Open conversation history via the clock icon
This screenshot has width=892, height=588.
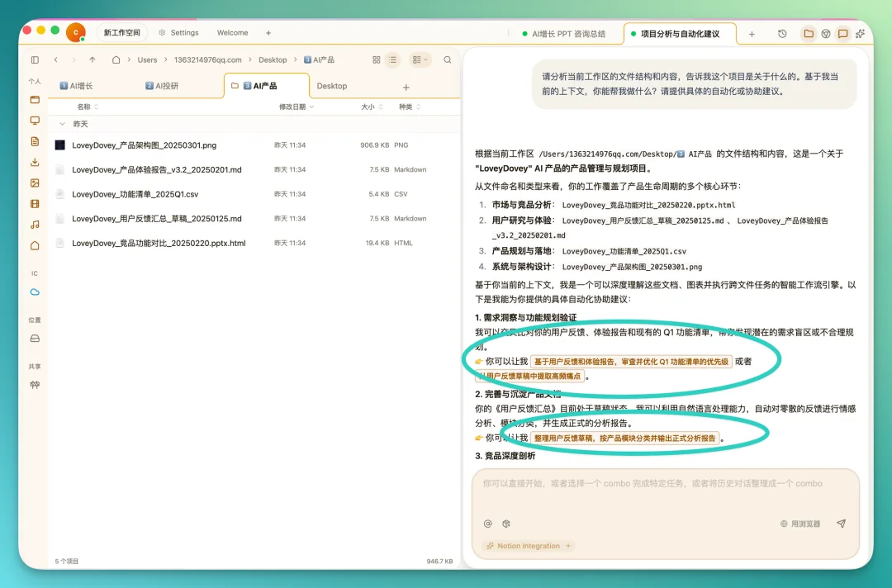tap(782, 33)
